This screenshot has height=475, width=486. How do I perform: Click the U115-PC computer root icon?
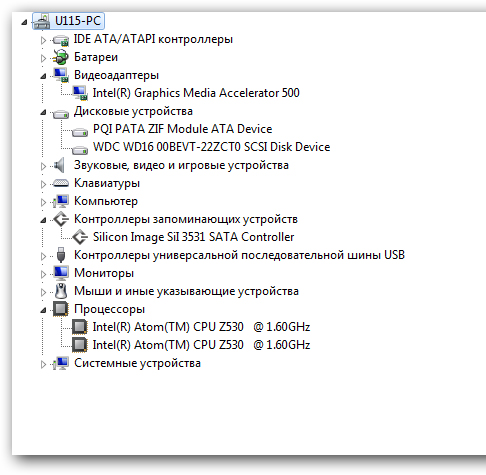click(42, 21)
